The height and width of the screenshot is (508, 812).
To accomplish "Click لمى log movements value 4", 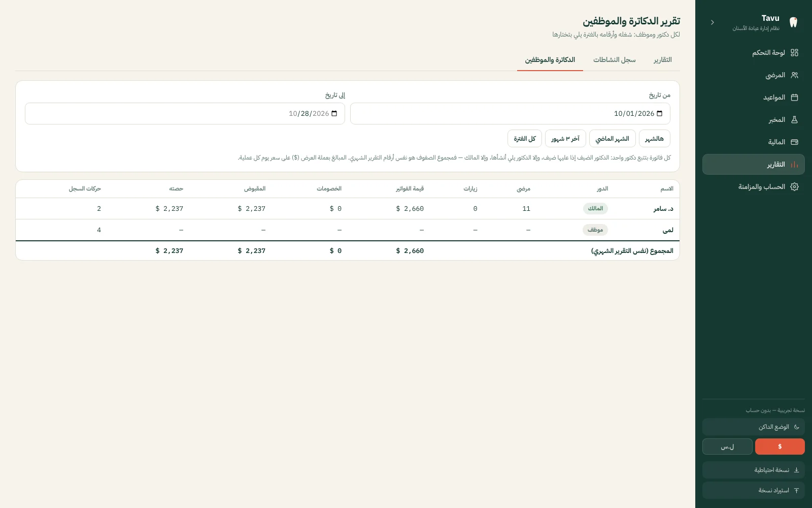I will pos(99,230).
